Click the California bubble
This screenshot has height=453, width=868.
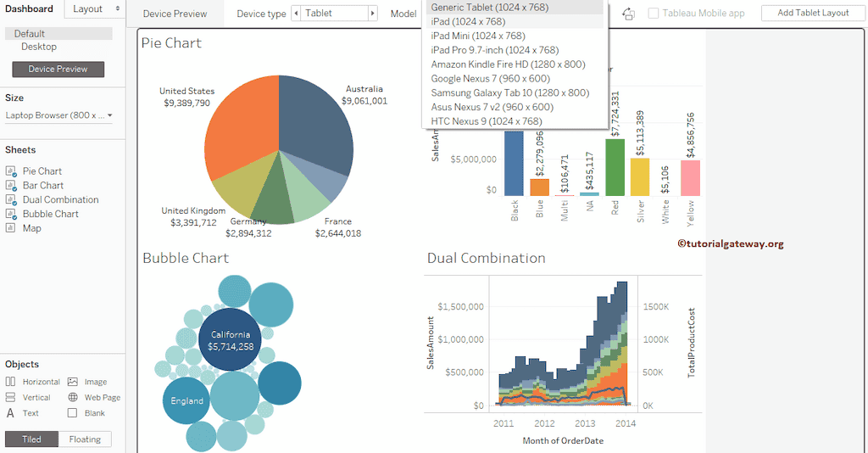click(231, 340)
